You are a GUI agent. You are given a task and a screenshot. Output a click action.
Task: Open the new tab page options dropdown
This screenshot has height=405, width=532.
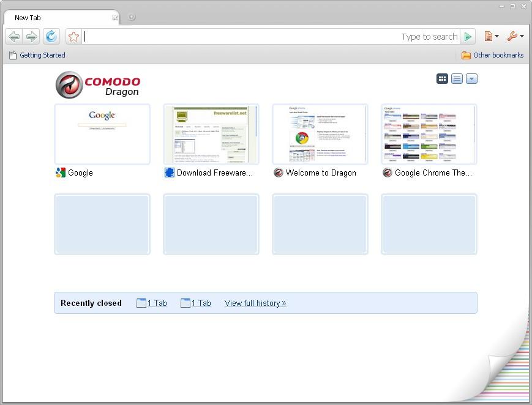click(471, 79)
